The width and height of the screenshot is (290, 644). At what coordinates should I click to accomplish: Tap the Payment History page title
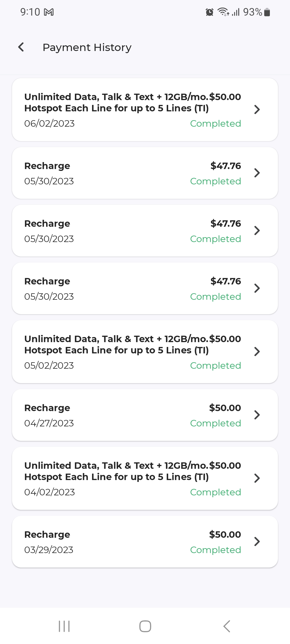click(87, 47)
